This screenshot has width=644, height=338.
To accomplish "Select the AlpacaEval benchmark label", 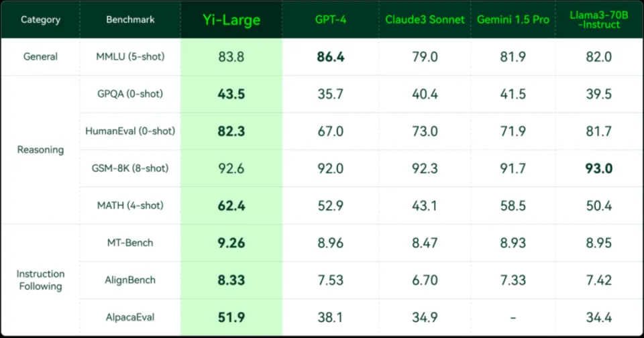I will tap(130, 317).
